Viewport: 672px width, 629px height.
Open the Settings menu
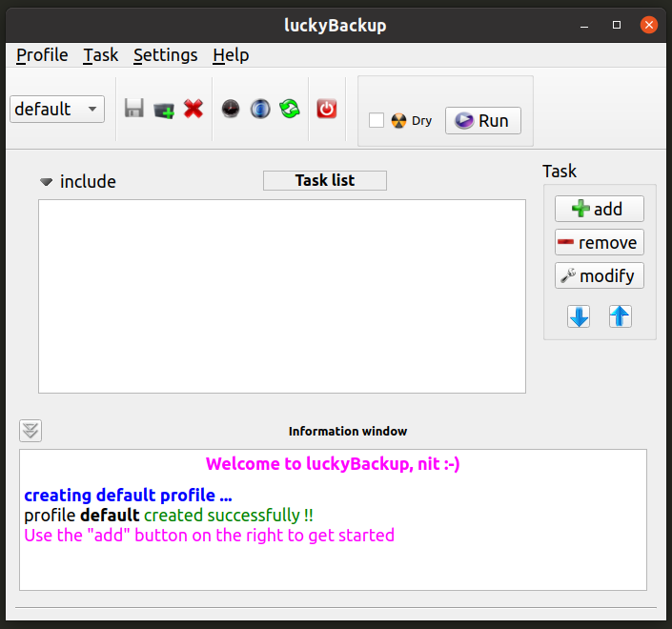pyautogui.click(x=166, y=55)
